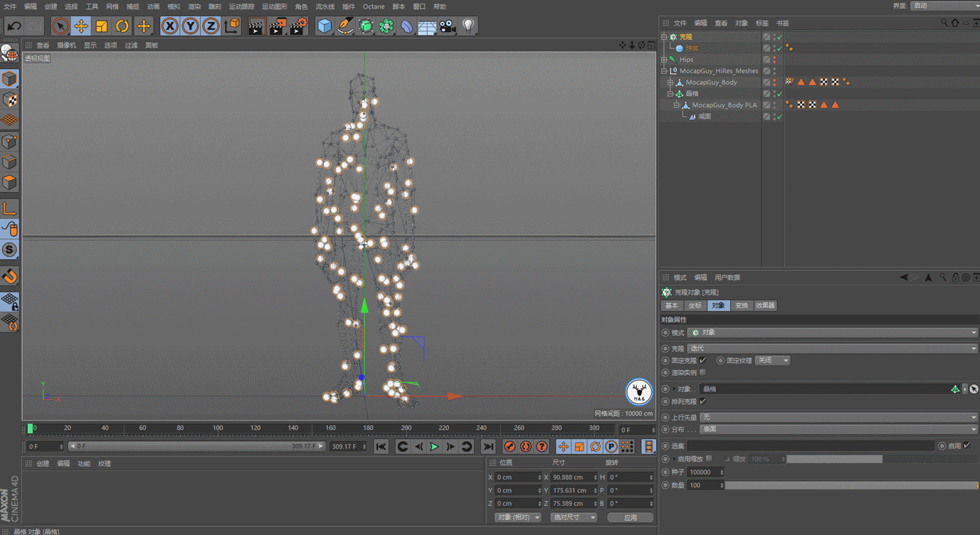This screenshot has width=980, height=535.
Task: Click the record keyframe button
Action: (x=510, y=447)
